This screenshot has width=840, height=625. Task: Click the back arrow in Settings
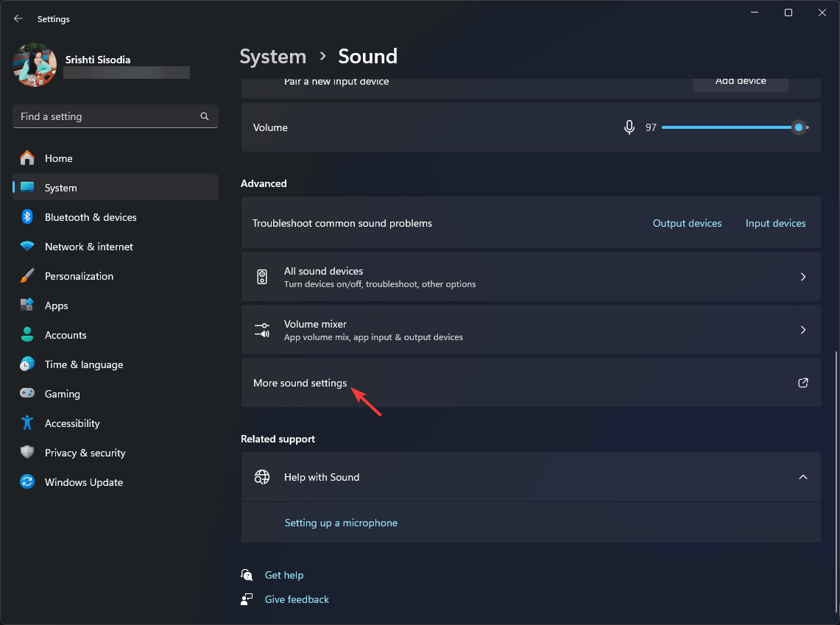[18, 18]
